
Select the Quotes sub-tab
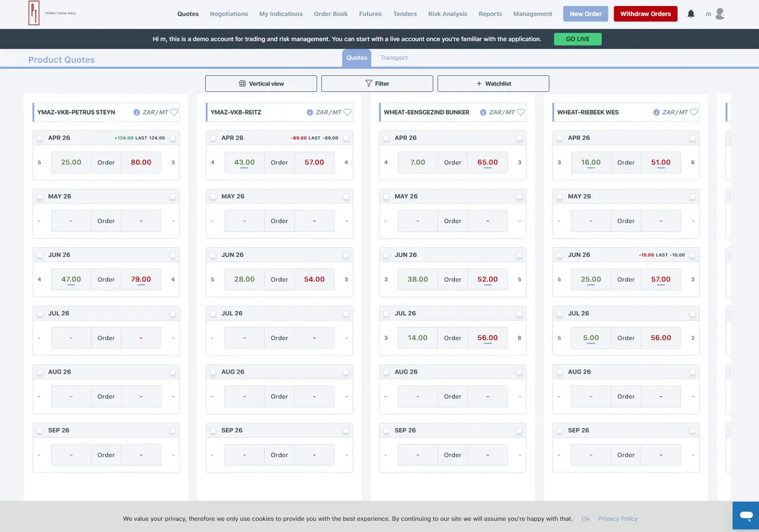click(x=357, y=58)
